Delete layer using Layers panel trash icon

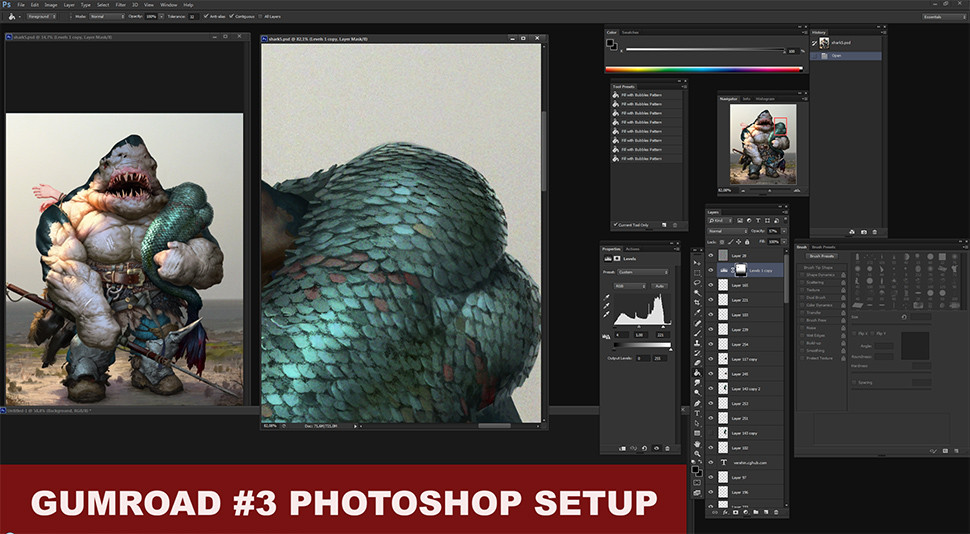[776, 512]
